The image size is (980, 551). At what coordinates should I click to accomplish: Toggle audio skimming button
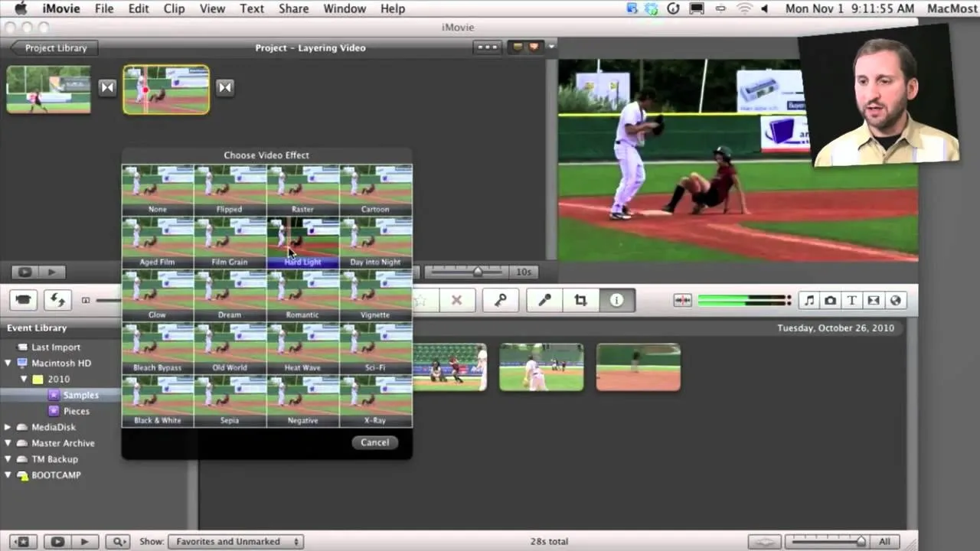[x=682, y=301]
